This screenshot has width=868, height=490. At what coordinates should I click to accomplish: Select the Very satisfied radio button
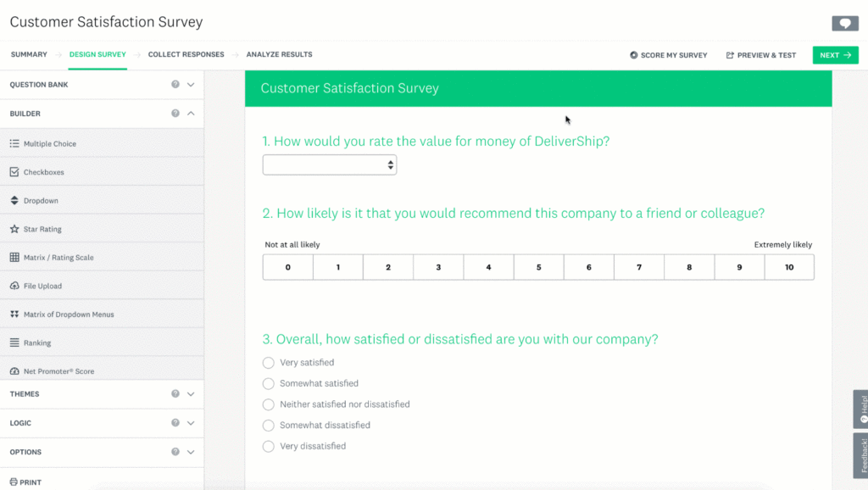(269, 363)
